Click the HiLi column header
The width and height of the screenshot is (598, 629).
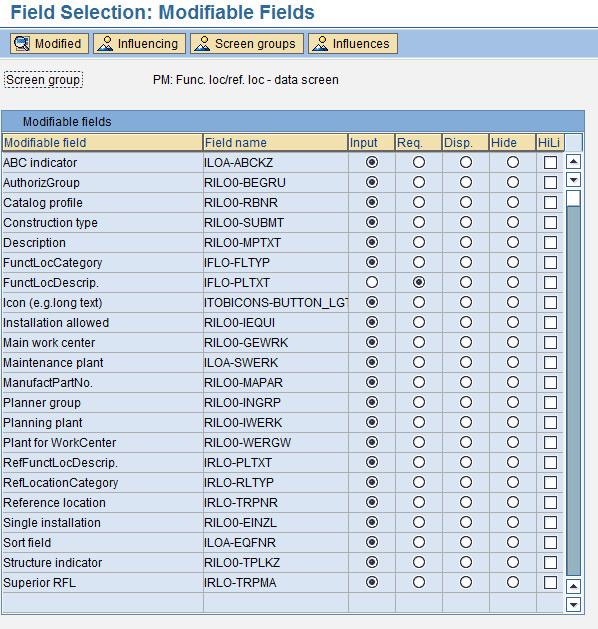tap(550, 142)
